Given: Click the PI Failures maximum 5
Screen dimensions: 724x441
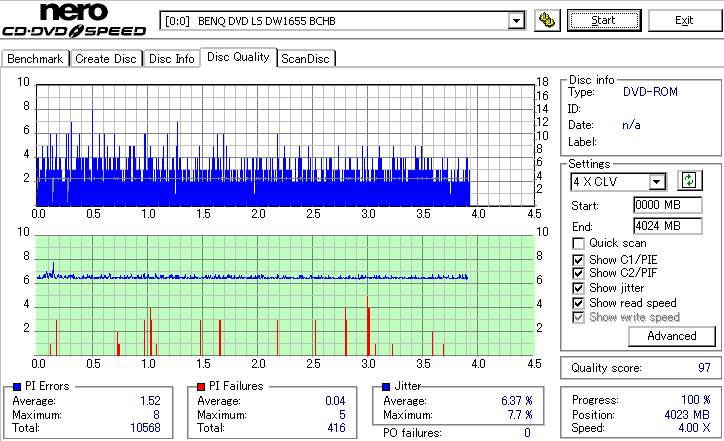Looking at the screenshot, I should 342,415.
